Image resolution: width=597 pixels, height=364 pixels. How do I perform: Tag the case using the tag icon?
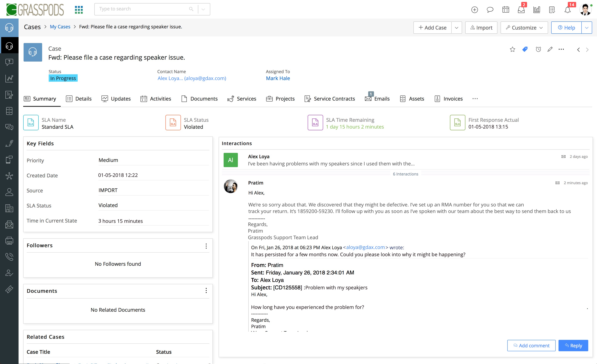coord(525,49)
